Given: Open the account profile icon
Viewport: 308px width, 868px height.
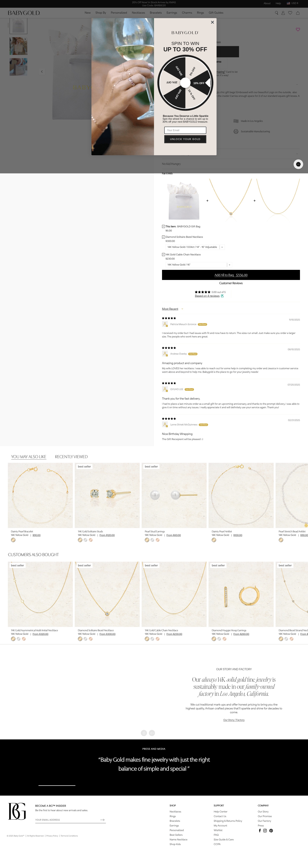Looking at the screenshot, I should (283, 13).
